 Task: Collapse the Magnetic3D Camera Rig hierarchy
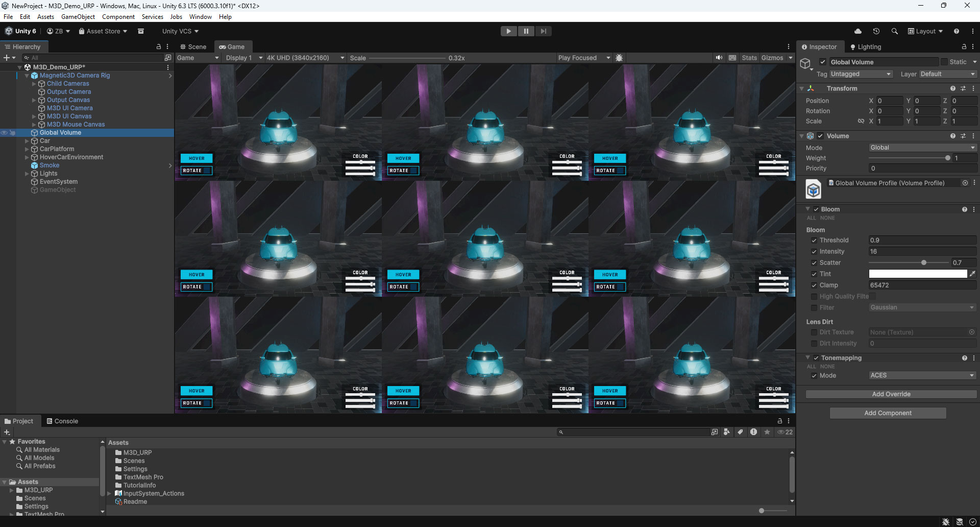[27, 75]
